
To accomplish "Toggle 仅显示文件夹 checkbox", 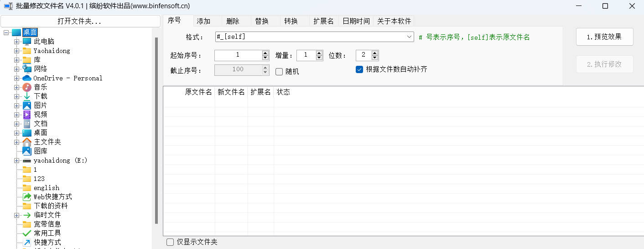I will click(170, 242).
